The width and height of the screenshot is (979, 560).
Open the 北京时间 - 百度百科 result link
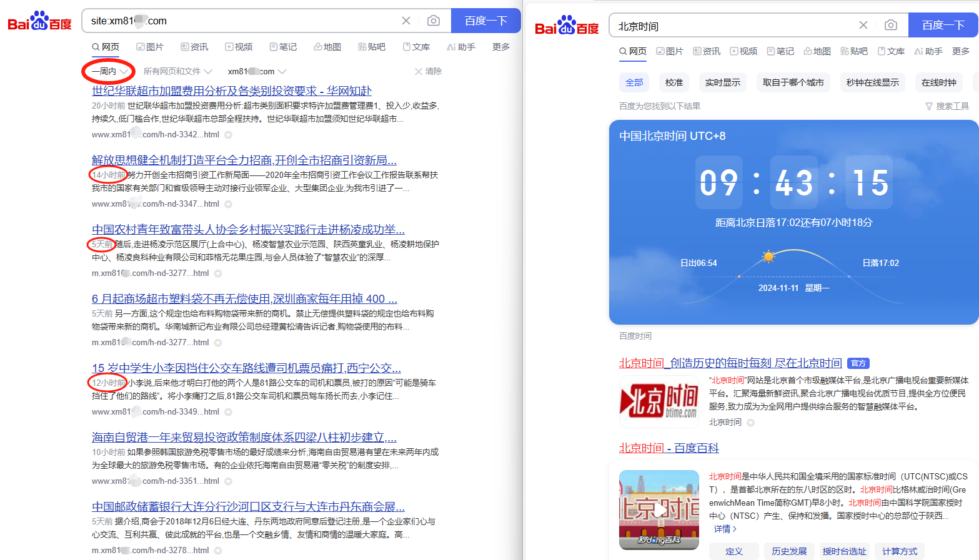pos(668,448)
